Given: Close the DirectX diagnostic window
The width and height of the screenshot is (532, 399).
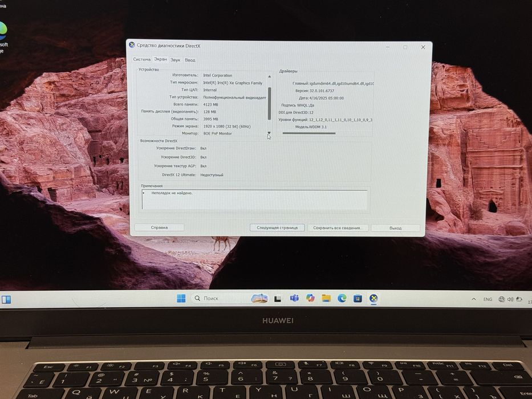Looking at the screenshot, I should [x=423, y=47].
